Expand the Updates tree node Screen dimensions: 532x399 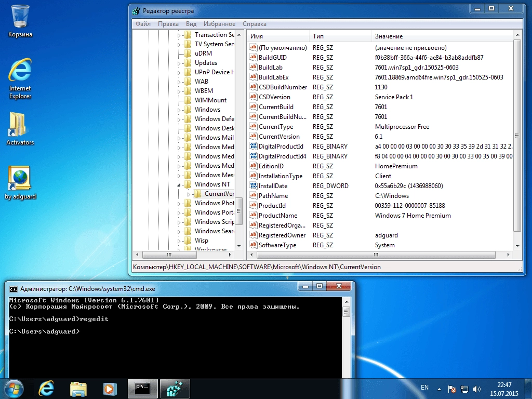179,63
